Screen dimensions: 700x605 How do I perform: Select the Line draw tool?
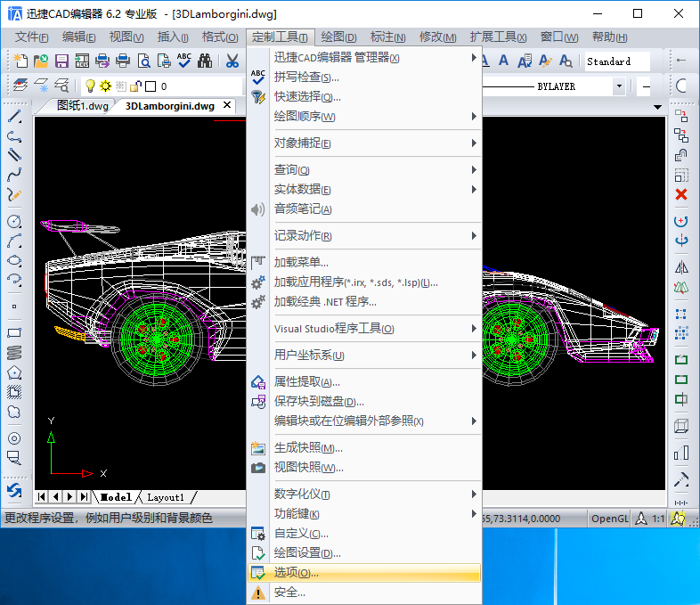pyautogui.click(x=14, y=117)
